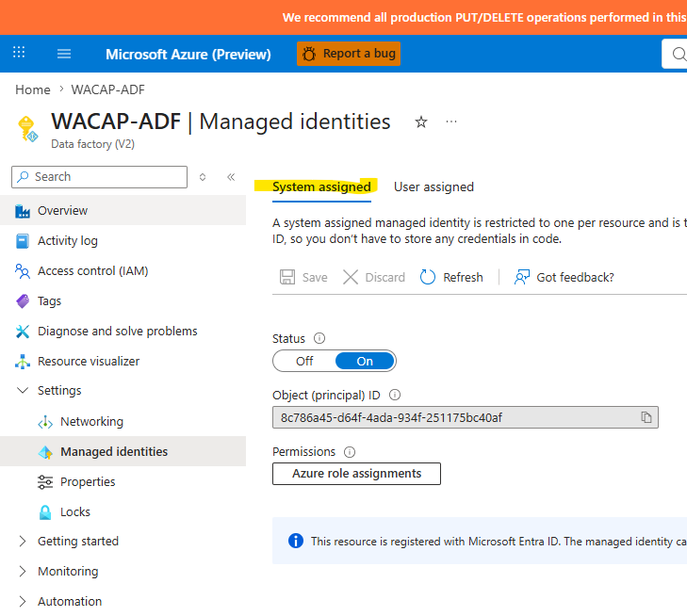Select the On status option

coord(365,361)
